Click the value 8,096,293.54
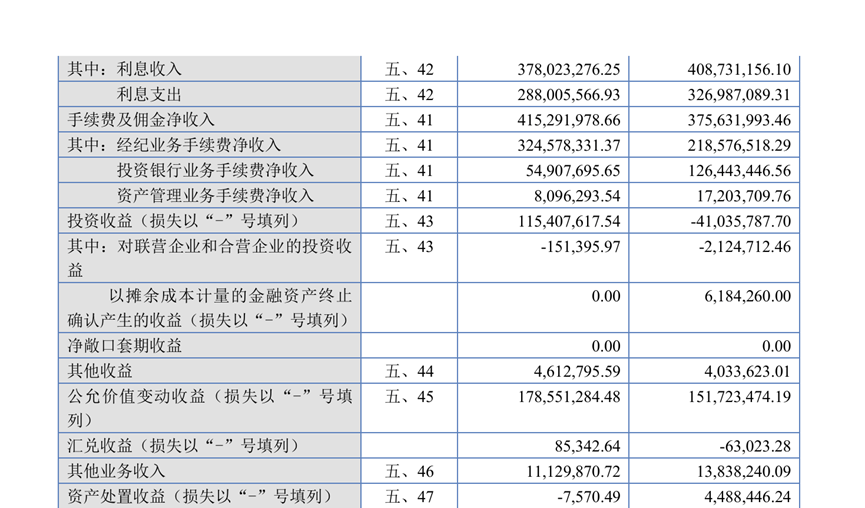The width and height of the screenshot is (865, 508). (577, 196)
